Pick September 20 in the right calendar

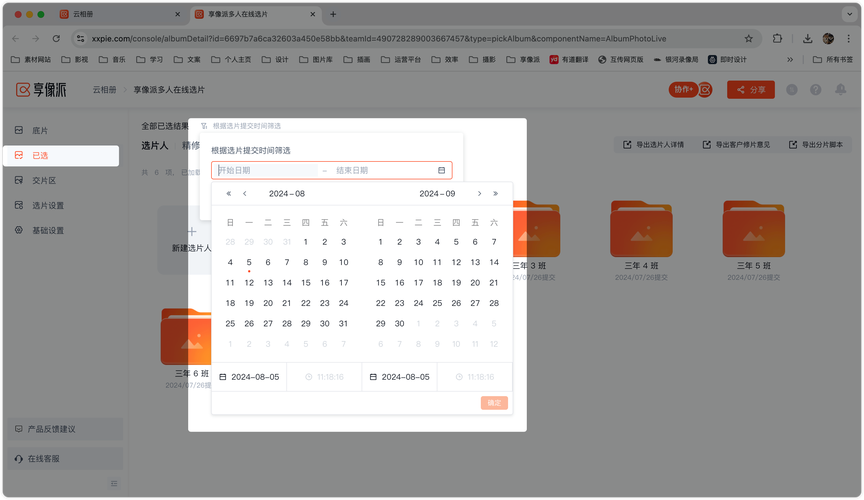click(x=475, y=283)
